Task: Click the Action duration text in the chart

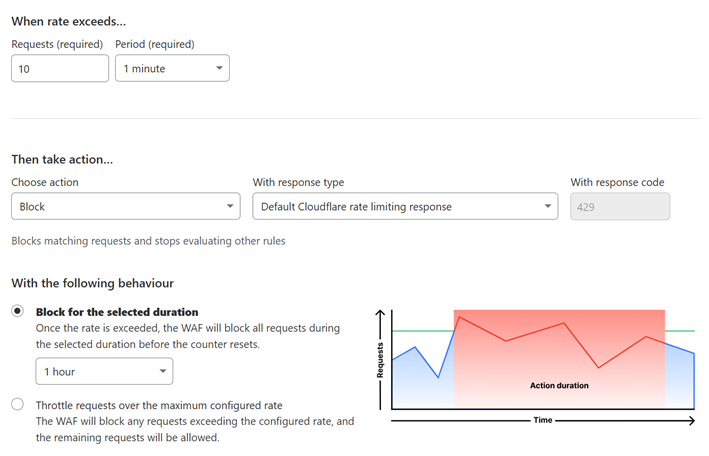Action: (x=559, y=385)
